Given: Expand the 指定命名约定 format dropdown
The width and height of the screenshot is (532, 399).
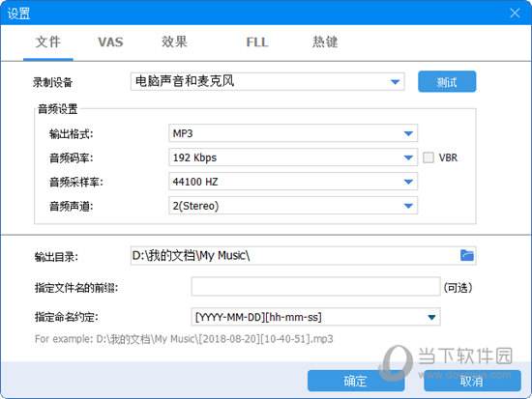Looking at the screenshot, I should coord(316,317).
